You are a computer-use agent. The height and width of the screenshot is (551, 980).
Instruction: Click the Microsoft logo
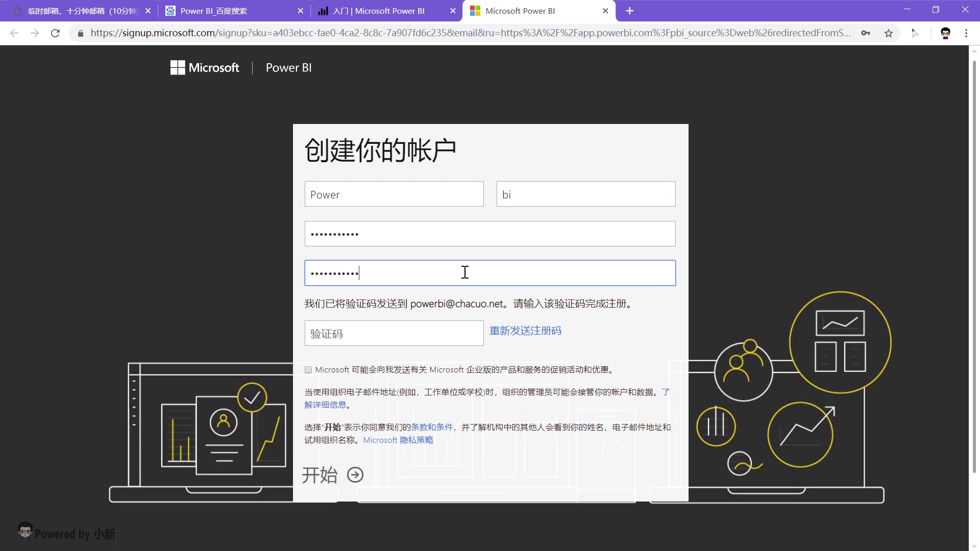click(205, 68)
